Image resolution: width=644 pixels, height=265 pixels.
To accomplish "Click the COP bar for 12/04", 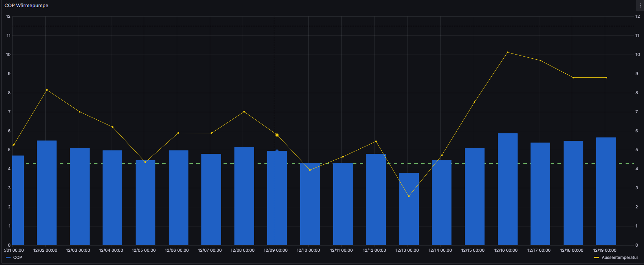I will (112, 198).
